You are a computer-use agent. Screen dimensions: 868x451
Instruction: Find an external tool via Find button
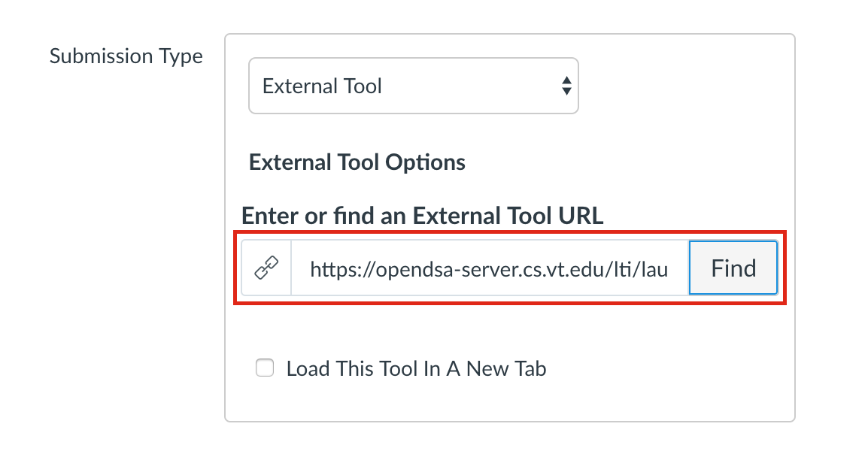point(733,268)
